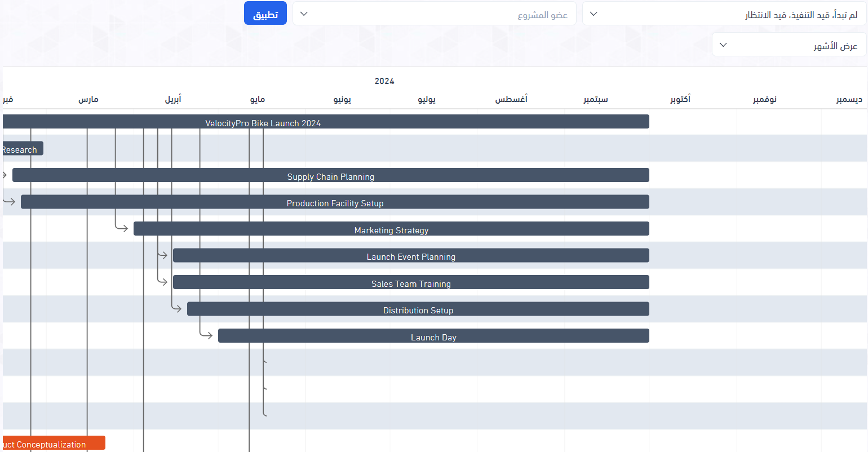
Task: Select the Launch Event Planning bar
Action: [411, 255]
